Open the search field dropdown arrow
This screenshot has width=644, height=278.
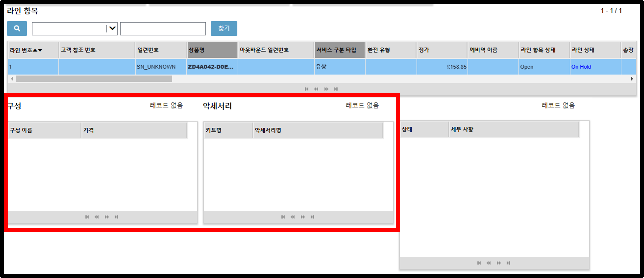(112, 28)
